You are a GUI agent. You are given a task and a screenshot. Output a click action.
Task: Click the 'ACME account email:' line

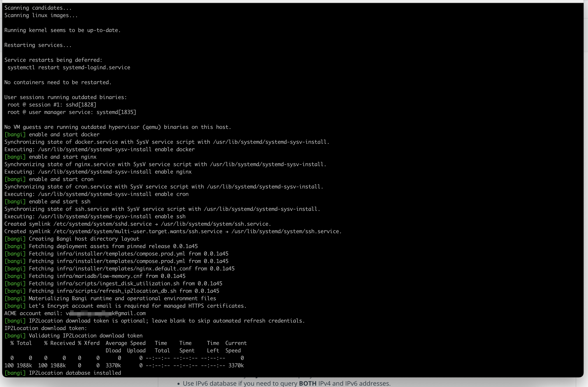[75, 313]
